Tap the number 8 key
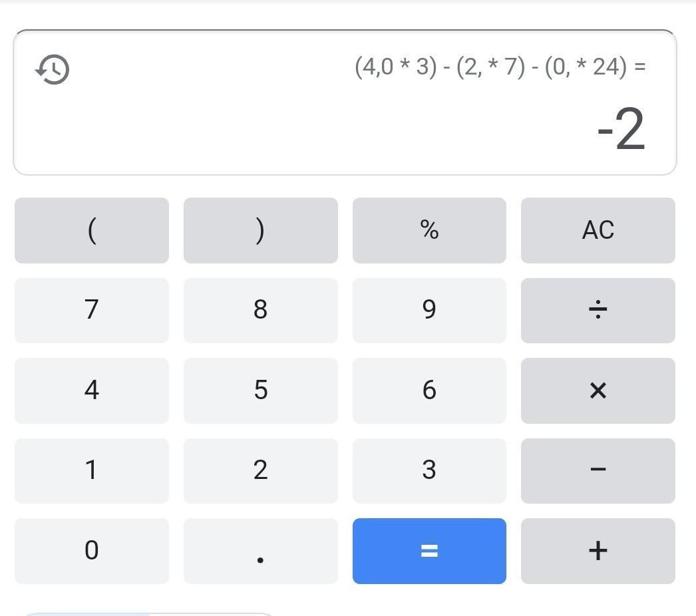Screen dimensions: 696x616 point(260,310)
